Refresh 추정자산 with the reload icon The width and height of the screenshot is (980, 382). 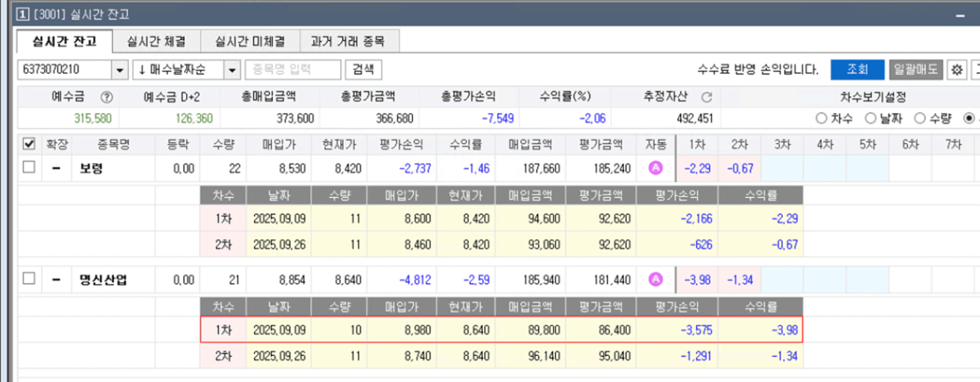pos(706,97)
